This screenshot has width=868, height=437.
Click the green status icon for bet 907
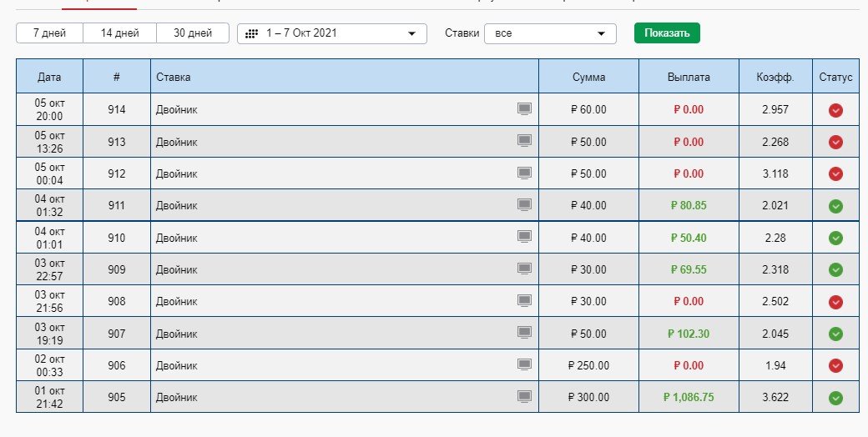835,334
